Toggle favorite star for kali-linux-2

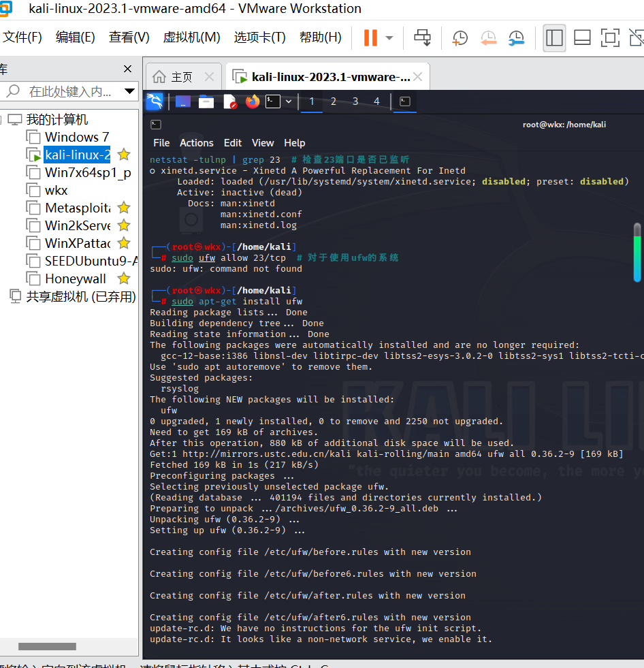click(x=124, y=155)
